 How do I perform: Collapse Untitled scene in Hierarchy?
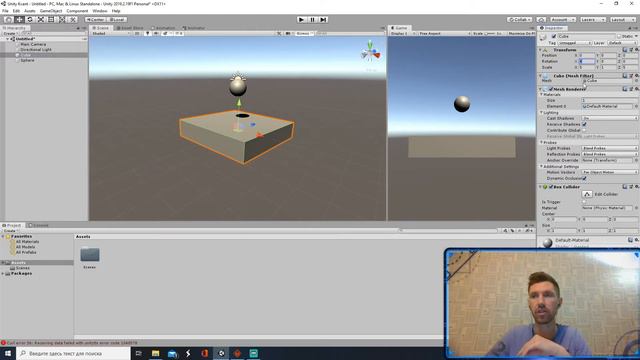(7, 39)
